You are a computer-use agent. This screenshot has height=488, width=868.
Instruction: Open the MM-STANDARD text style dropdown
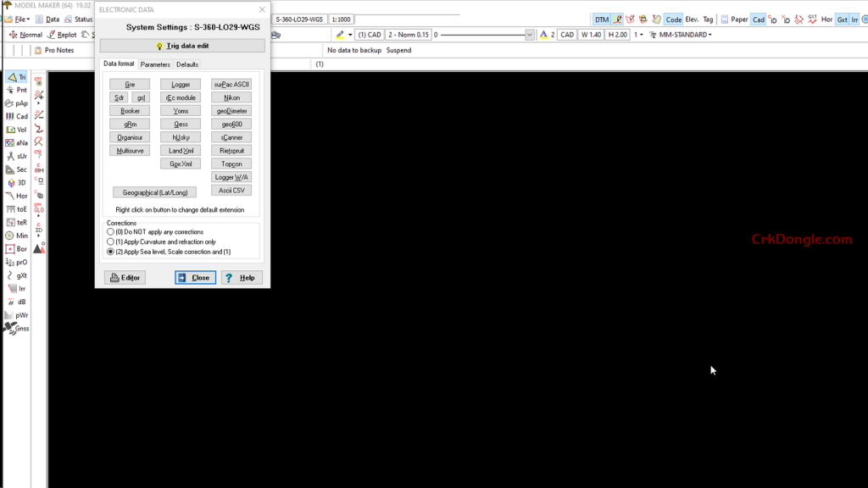685,35
